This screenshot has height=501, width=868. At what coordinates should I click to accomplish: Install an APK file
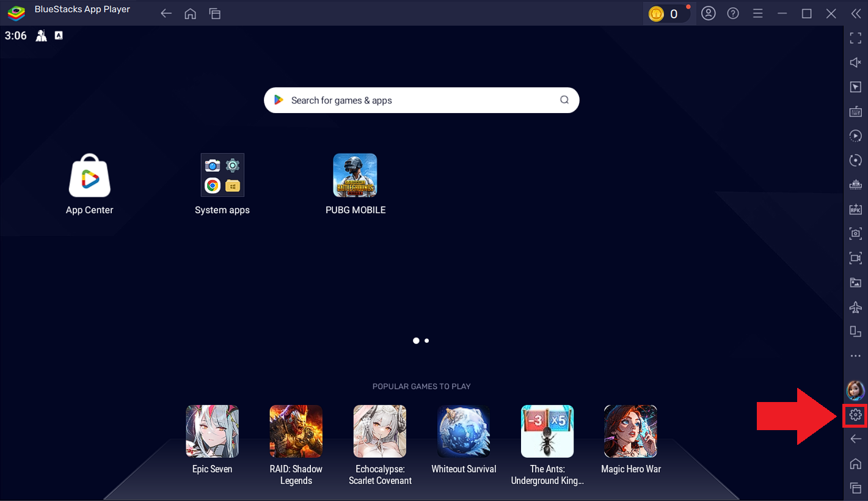click(855, 209)
